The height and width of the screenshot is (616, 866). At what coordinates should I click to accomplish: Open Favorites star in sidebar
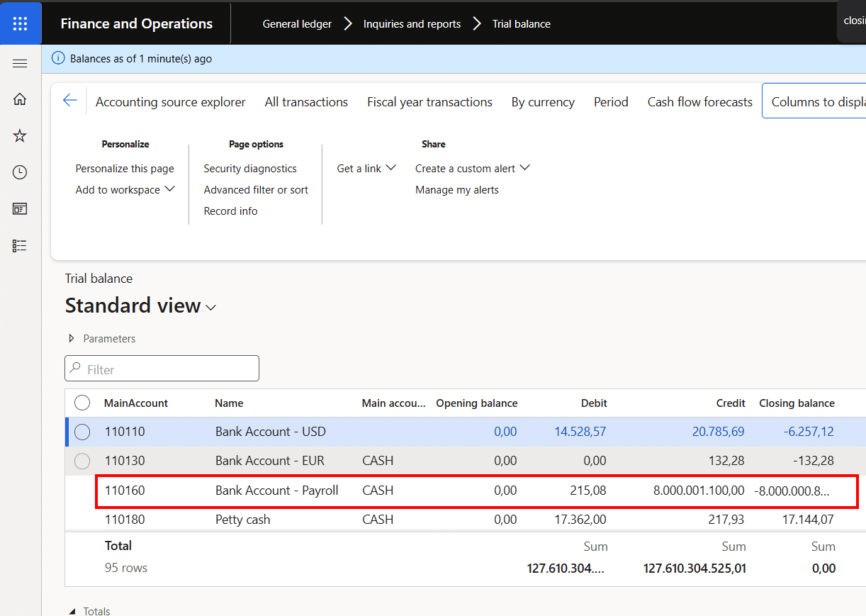[x=20, y=135]
